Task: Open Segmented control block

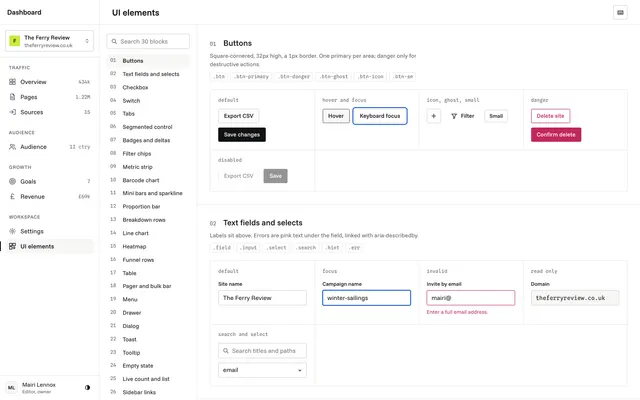Action: 148,127
